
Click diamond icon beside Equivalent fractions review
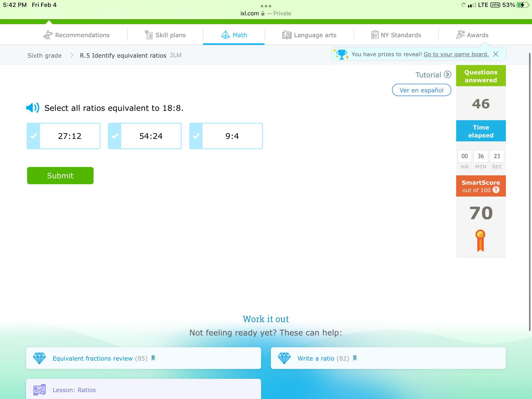(x=39, y=358)
